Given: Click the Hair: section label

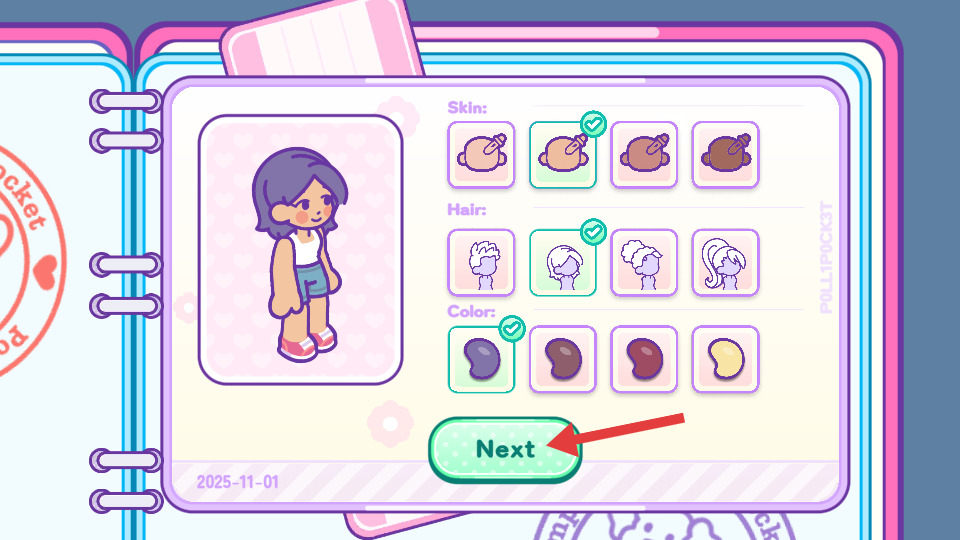Looking at the screenshot, I should [467, 210].
